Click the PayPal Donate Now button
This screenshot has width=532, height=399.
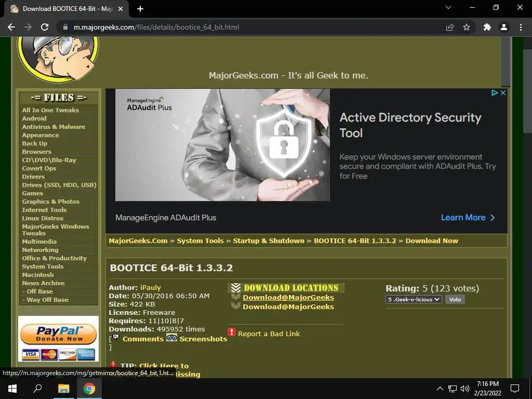[x=59, y=334]
